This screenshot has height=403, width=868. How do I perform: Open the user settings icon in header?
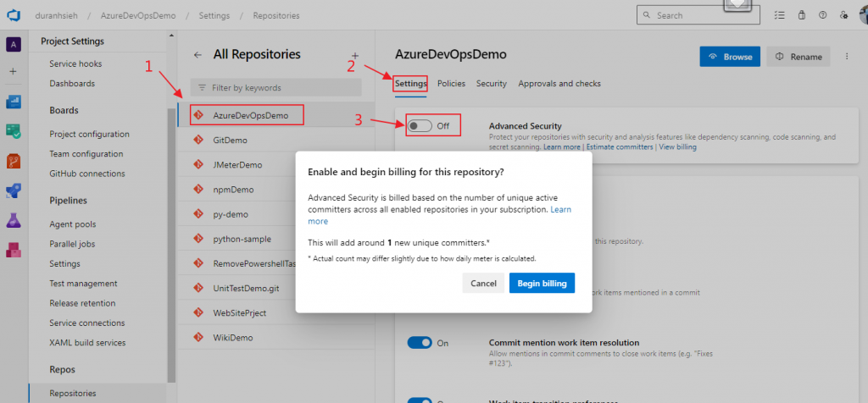[843, 15]
